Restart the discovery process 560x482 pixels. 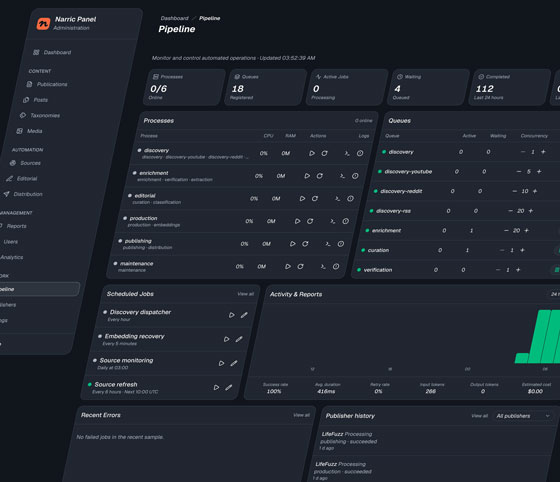(324, 153)
